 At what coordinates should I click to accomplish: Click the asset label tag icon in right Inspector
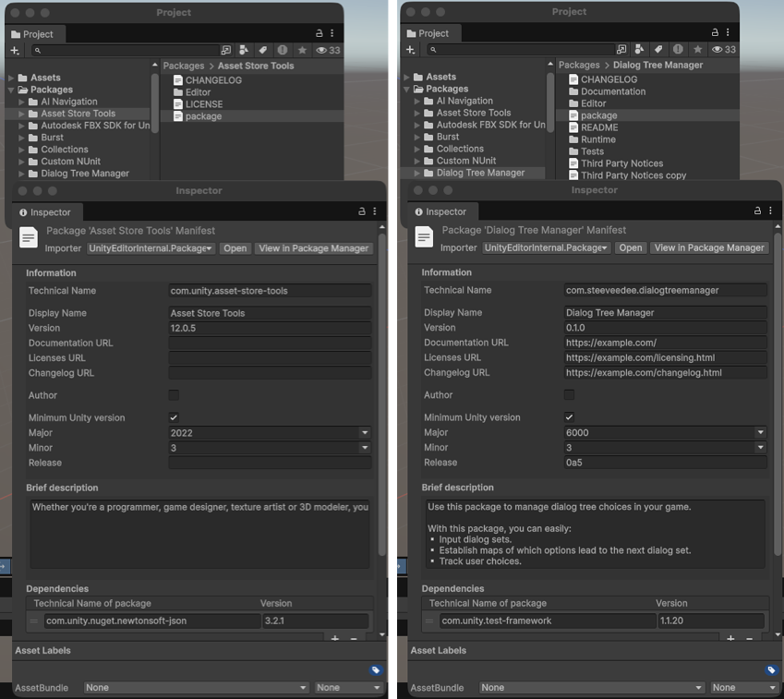[x=771, y=669]
